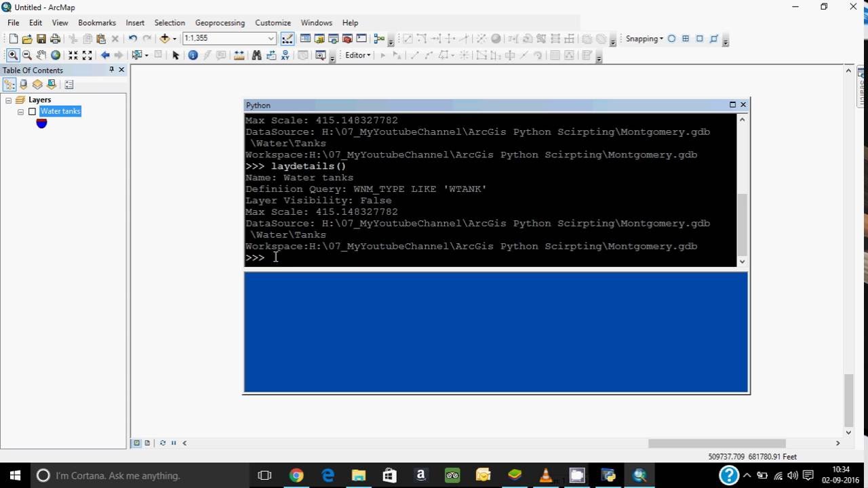The width and height of the screenshot is (868, 488).
Task: Toggle Point Snapping
Action: [671, 39]
